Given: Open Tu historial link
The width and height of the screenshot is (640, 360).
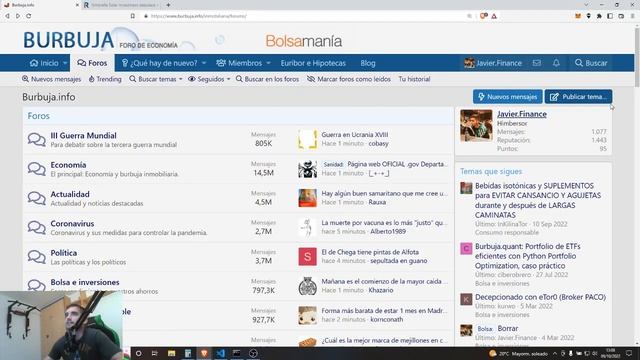Looking at the screenshot, I should (414, 79).
